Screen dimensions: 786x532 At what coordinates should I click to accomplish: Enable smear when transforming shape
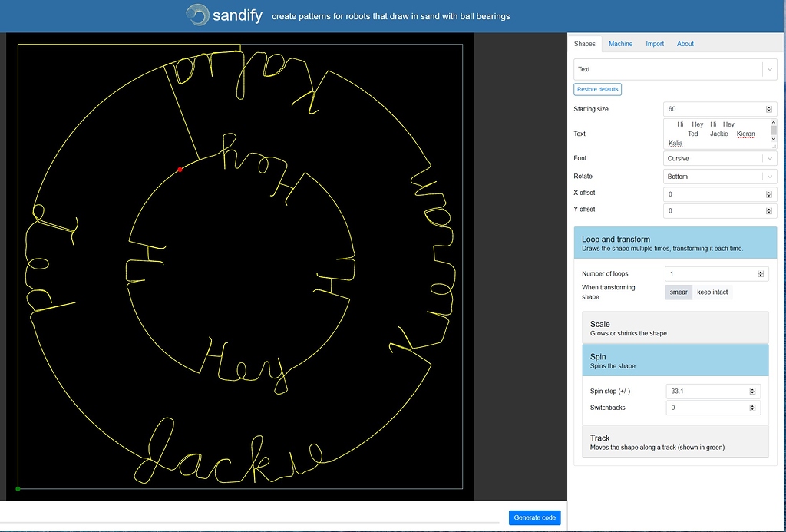[678, 292]
